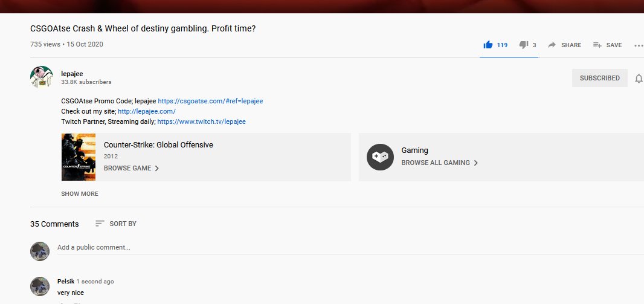Open the three-dot more actions menu
This screenshot has width=644, height=304.
coord(639,45)
